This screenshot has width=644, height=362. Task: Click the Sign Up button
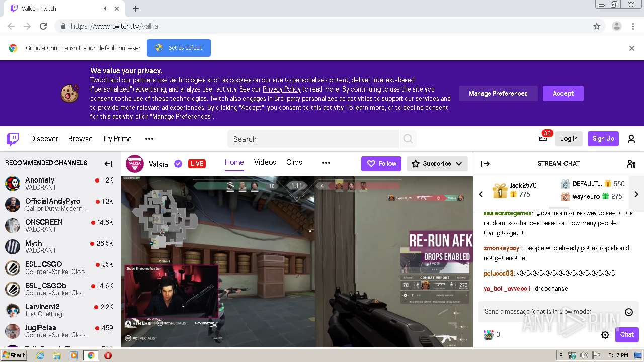[603, 139]
